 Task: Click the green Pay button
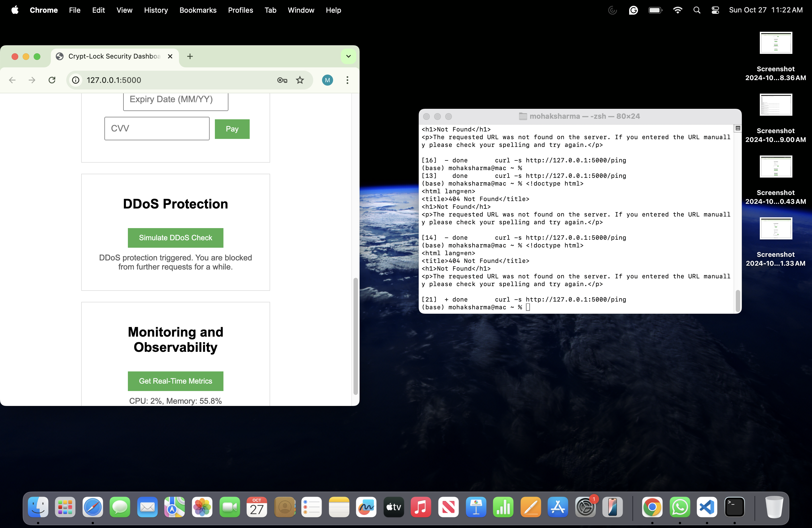(x=232, y=129)
